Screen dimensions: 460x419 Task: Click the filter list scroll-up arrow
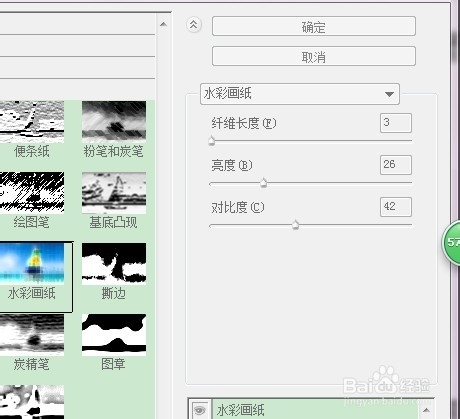(163, 24)
